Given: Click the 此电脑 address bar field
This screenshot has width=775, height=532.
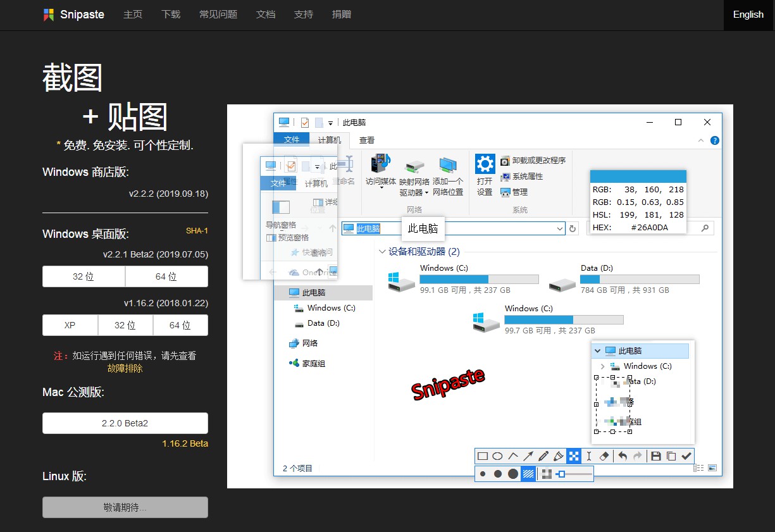Looking at the screenshot, I should [x=454, y=228].
